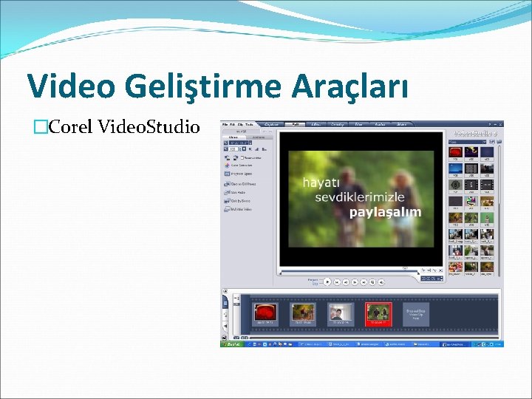Switch to the Title step tab
The image size is (532, 399).
[x=358, y=125]
